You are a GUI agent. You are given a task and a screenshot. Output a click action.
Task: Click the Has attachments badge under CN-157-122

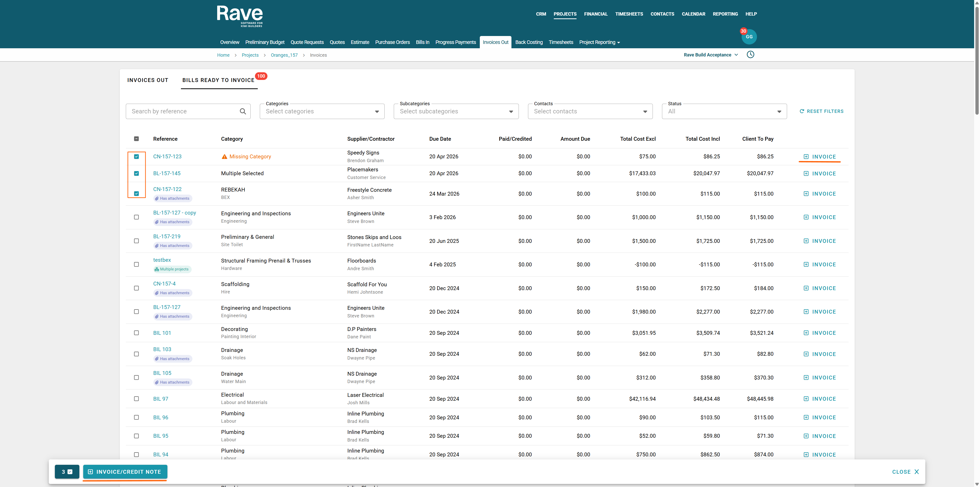pos(173,198)
